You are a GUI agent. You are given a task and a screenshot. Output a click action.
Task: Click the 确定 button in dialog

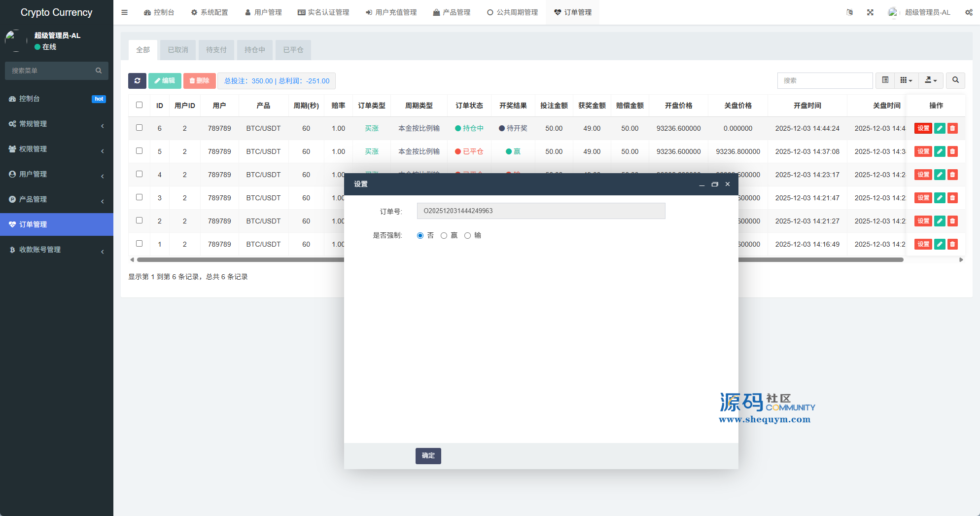(x=428, y=456)
